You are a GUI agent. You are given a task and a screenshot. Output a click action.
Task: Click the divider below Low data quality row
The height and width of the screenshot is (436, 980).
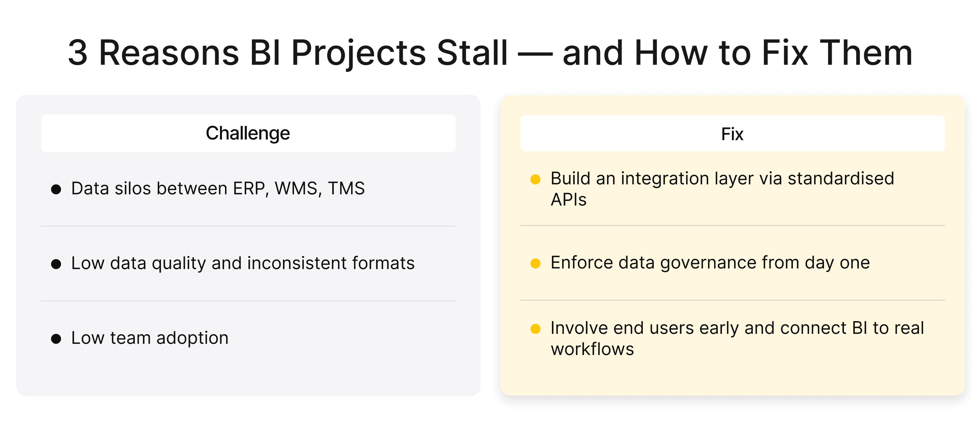[248, 301]
